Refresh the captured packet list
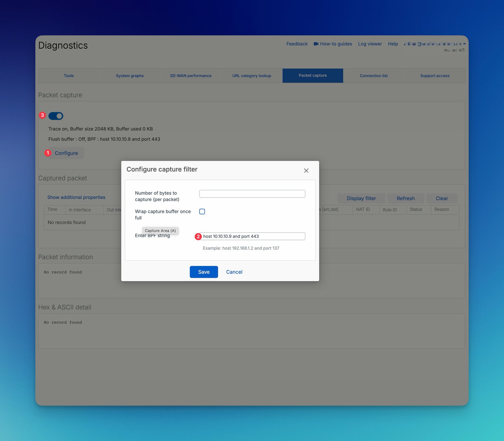Screen dimensions: 504x441 (x=406, y=198)
